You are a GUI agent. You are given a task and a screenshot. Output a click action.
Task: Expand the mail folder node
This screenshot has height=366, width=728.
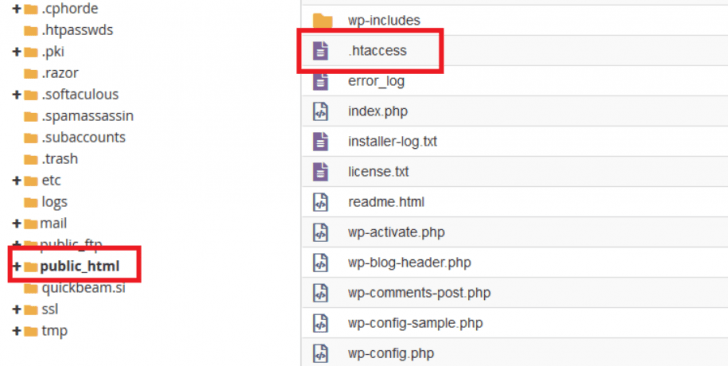tap(17, 223)
